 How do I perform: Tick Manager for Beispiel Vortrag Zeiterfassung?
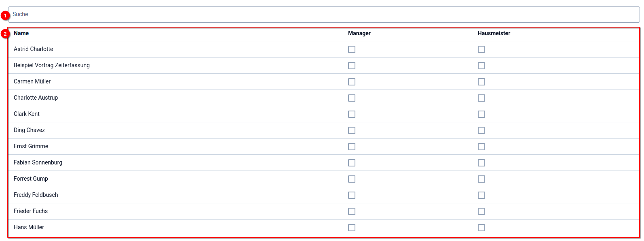click(x=352, y=66)
